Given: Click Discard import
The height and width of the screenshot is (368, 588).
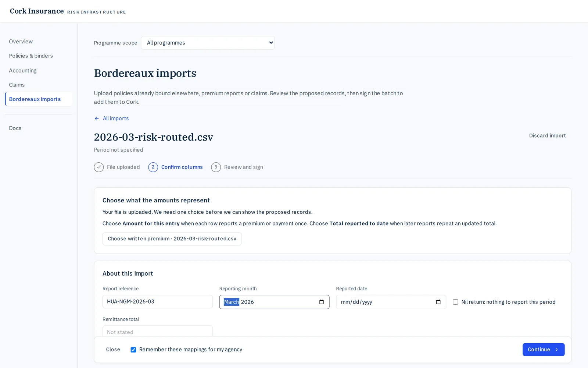Looking at the screenshot, I should pyautogui.click(x=548, y=136).
